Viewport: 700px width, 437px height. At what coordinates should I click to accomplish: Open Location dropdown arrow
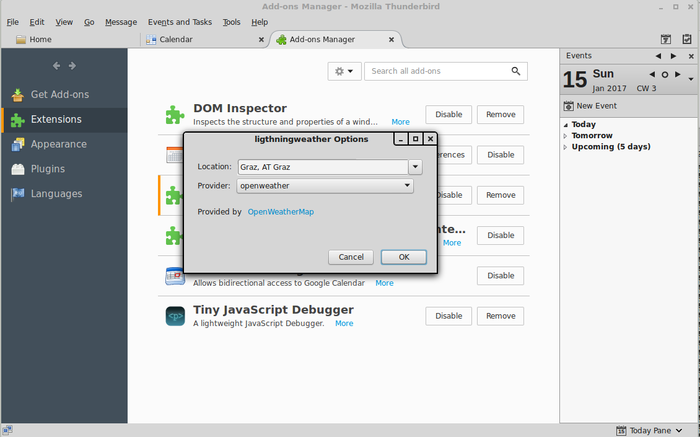click(415, 167)
